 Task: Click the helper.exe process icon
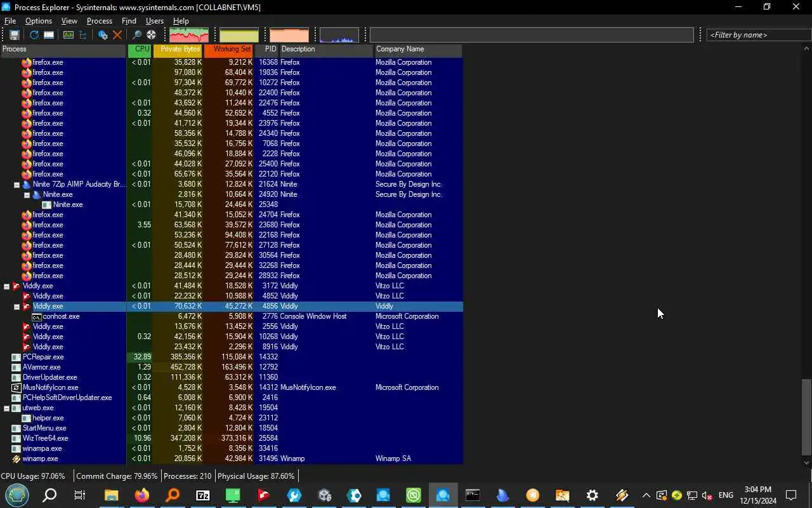[27, 418]
